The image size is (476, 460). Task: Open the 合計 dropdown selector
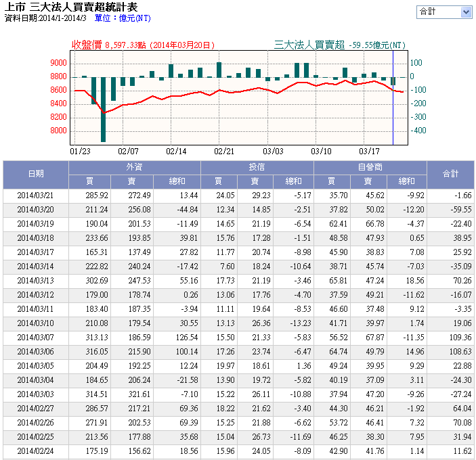(x=444, y=12)
